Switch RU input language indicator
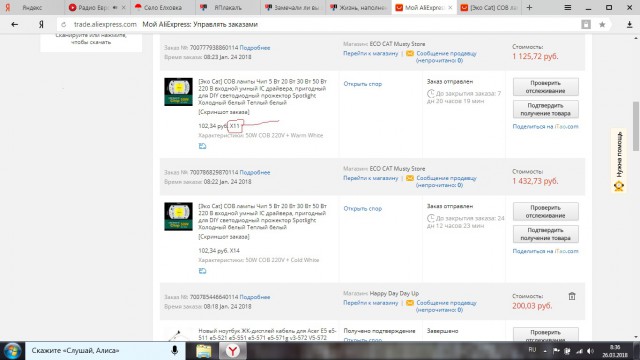 (x=532, y=350)
